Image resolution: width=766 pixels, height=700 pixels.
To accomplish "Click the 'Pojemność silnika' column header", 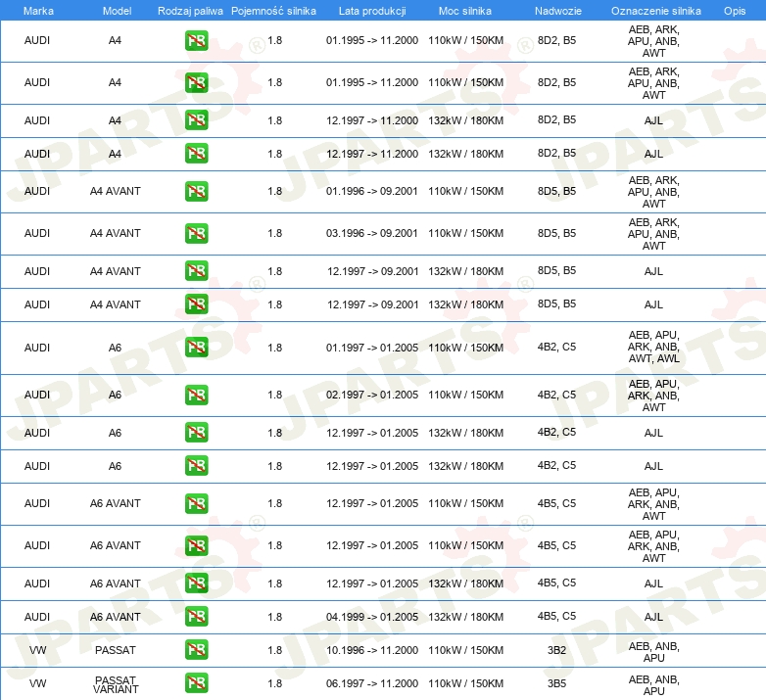I will pyautogui.click(x=273, y=11).
